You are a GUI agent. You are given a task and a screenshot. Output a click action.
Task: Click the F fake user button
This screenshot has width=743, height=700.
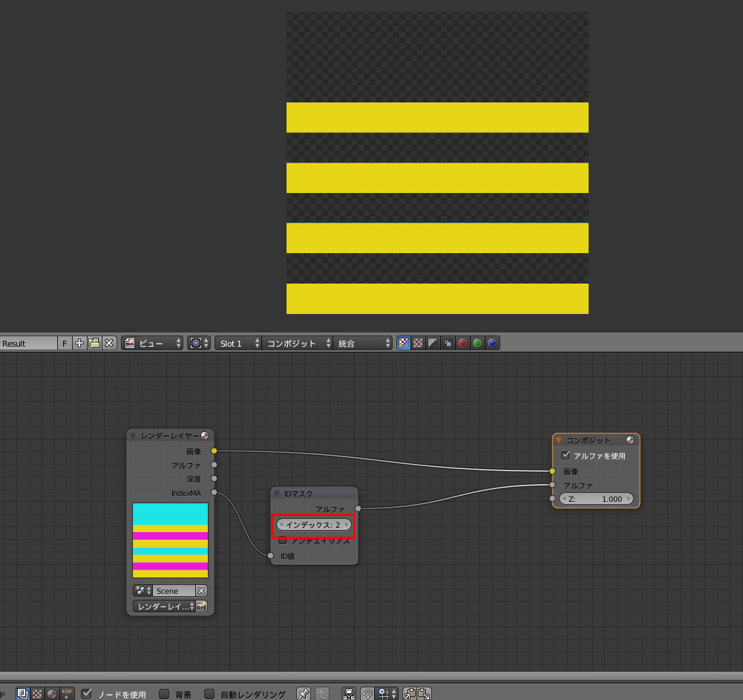tap(65, 343)
